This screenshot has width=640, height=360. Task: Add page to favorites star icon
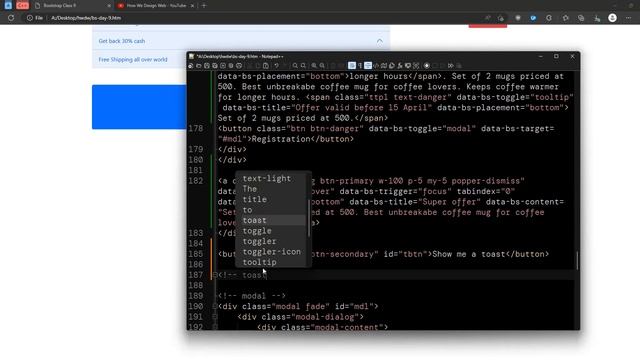(501, 18)
